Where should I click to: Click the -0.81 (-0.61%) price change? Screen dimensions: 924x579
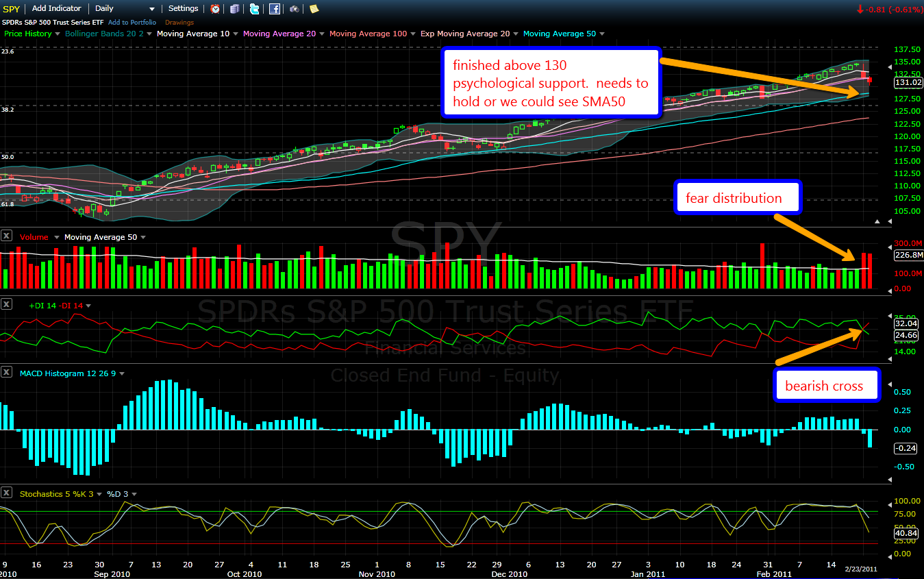click(890, 9)
